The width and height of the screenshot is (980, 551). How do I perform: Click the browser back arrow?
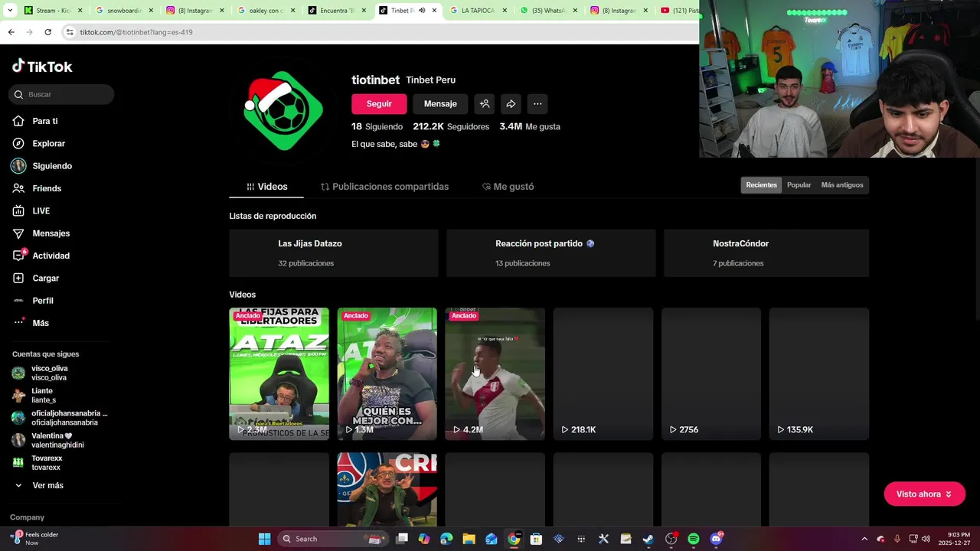(x=11, y=32)
